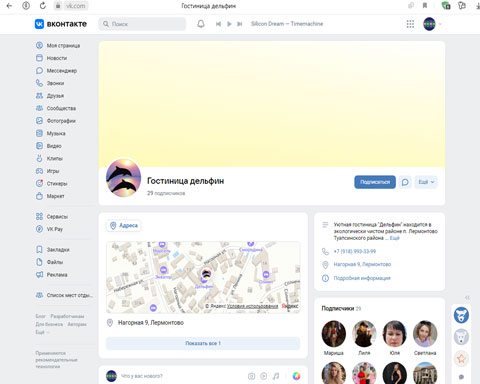Open Музыка section
Image resolution: width=480 pixels, height=384 pixels.
point(51,133)
